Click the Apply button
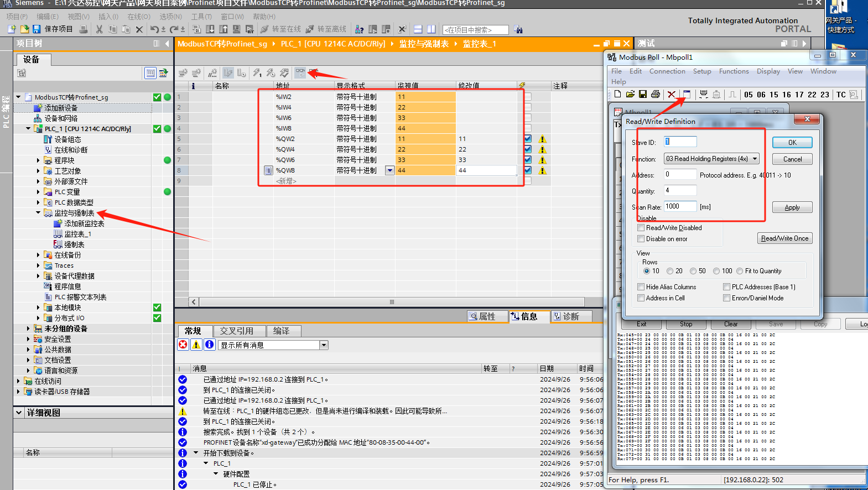This screenshot has height=490, width=868. click(x=792, y=207)
